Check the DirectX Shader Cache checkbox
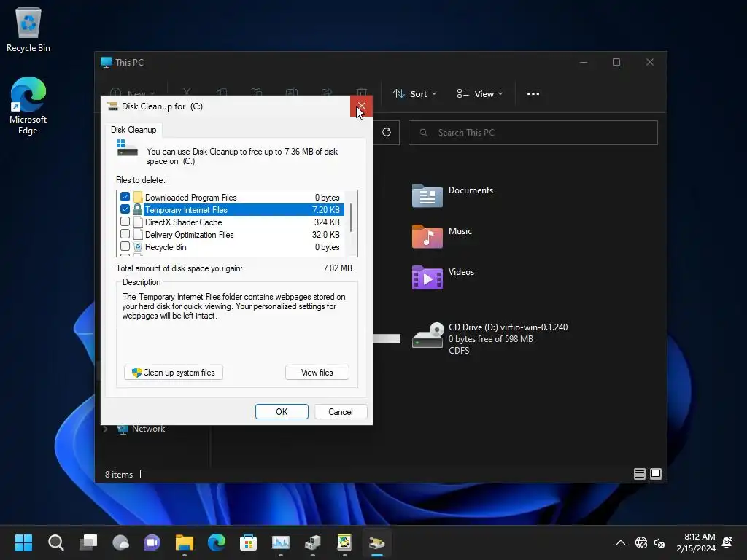 pos(125,222)
